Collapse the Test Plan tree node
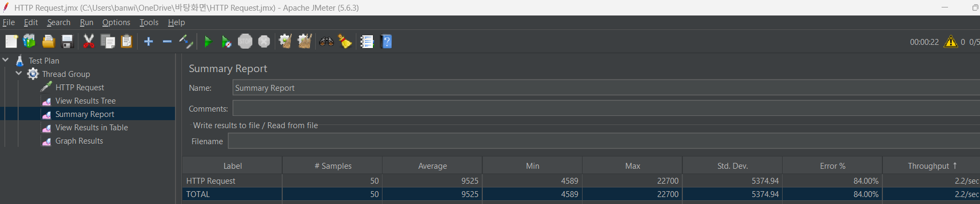 click(6, 60)
